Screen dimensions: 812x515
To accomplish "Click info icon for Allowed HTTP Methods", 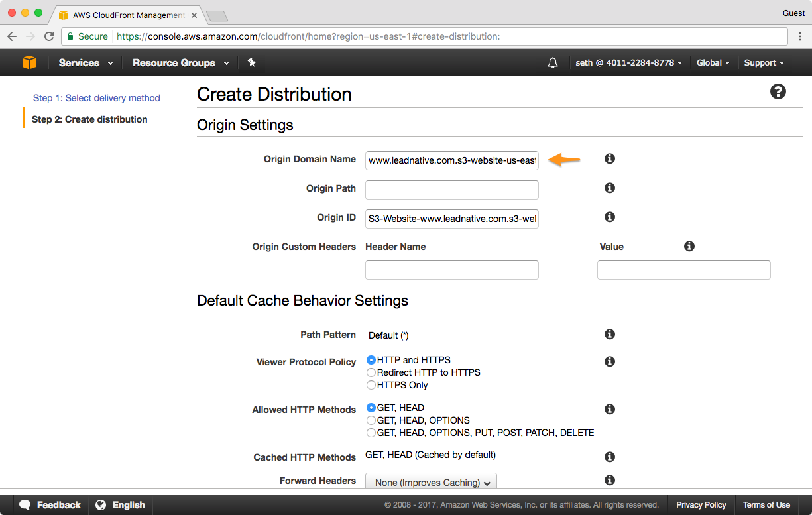I will tap(610, 410).
